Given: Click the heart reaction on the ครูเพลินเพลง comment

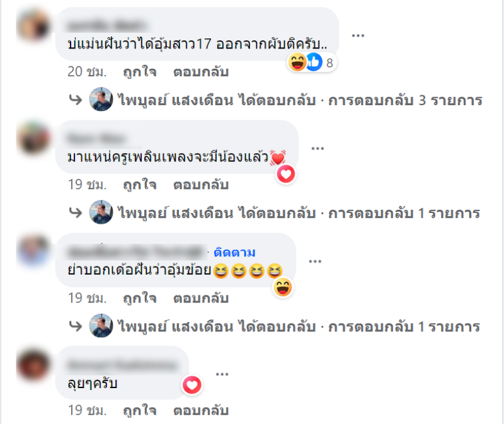Looking at the screenshot, I should [x=286, y=175].
